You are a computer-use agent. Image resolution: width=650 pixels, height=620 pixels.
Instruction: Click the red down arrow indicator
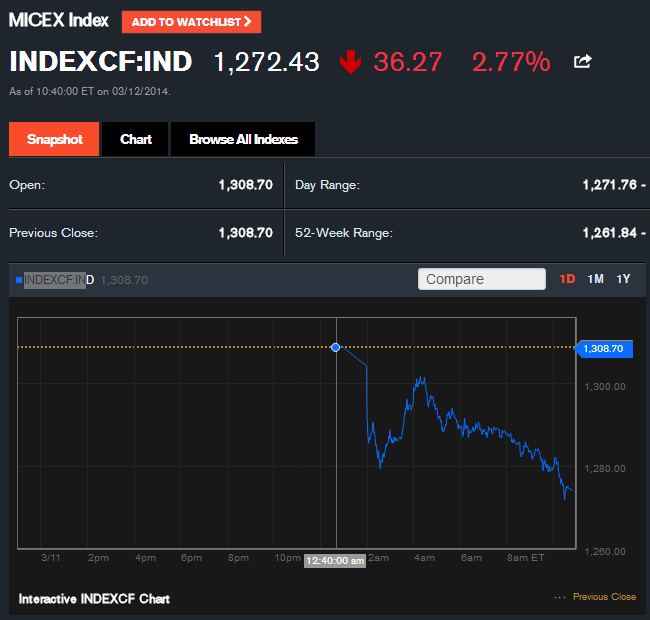350,62
